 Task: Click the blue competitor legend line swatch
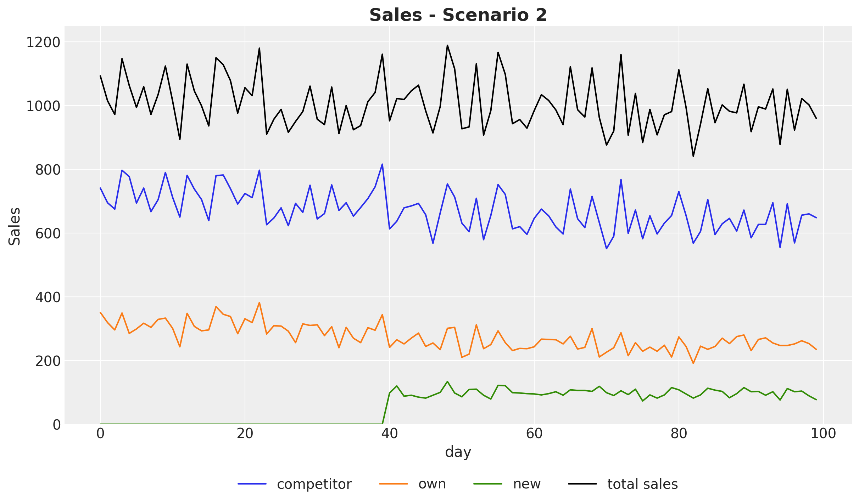coord(252,484)
